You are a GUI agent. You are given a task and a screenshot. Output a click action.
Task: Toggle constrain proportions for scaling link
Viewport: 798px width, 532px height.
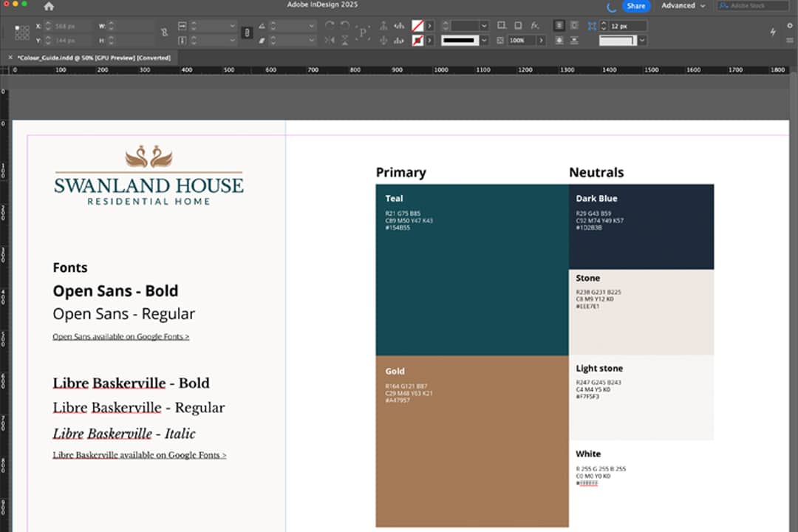click(x=248, y=33)
